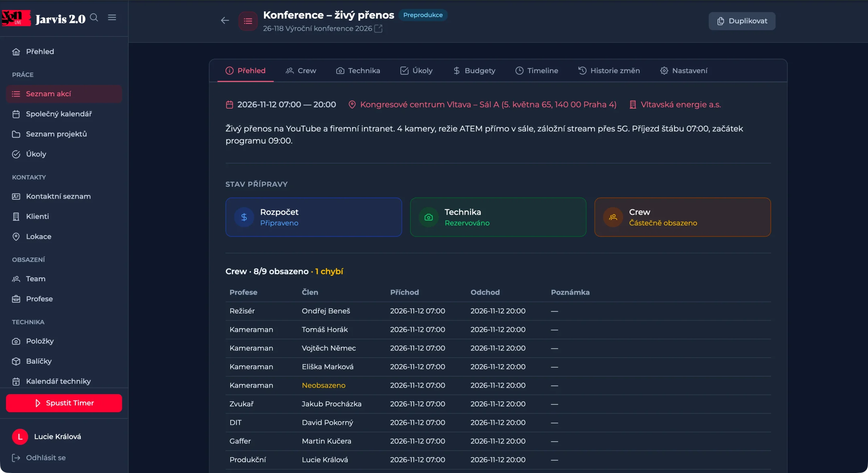Open the Vltavská energie a.s. client link
Viewport: 868px width, 473px height.
[x=681, y=105]
